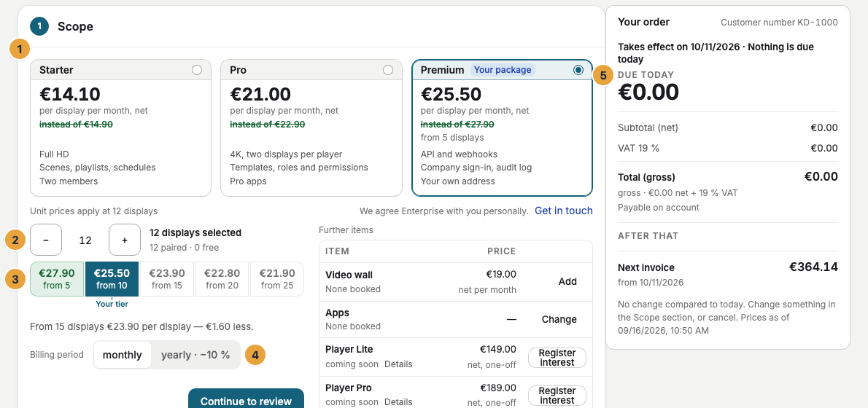The width and height of the screenshot is (868, 408).
Task: Select the Starter package radio button
Action: [x=196, y=70]
